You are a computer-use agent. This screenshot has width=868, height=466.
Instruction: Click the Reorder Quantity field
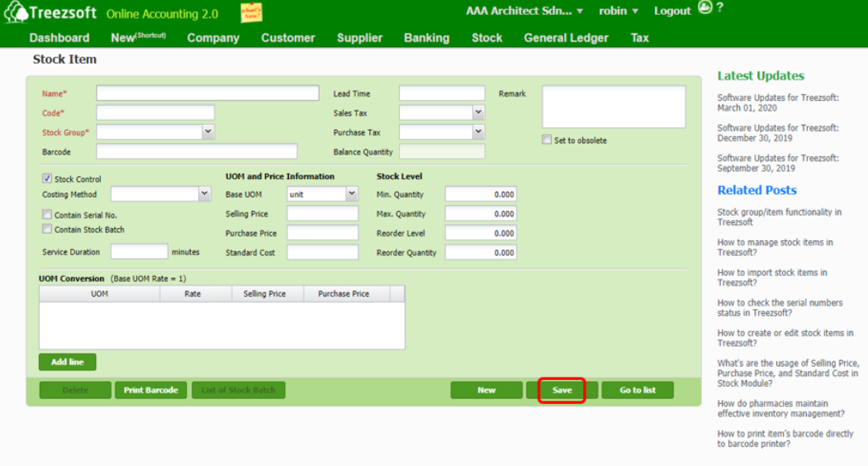click(481, 252)
